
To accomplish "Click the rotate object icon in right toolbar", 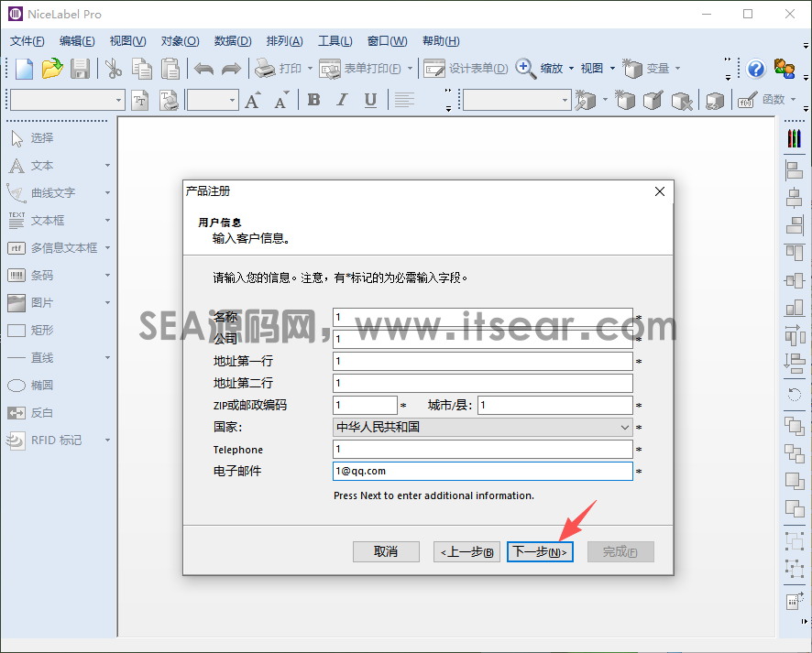I will (794, 396).
